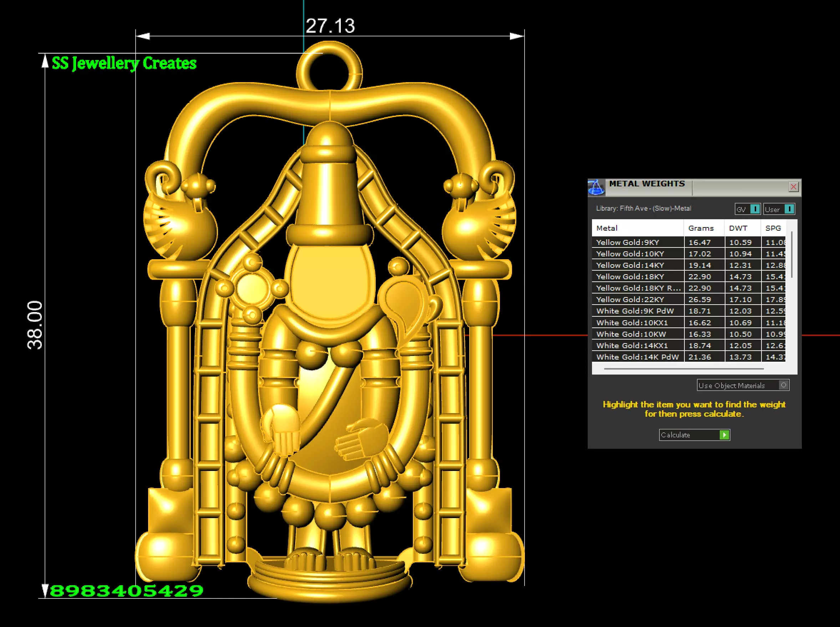This screenshot has height=627, width=840.
Task: Select the White Gold:9K PdW row
Action: tap(689, 311)
